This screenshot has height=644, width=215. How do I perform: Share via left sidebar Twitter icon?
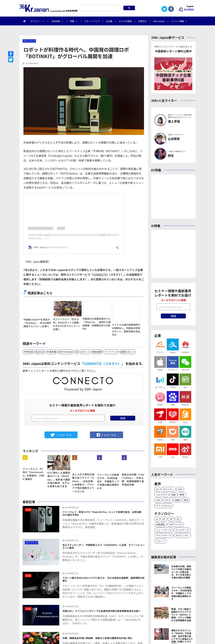click(11, 60)
